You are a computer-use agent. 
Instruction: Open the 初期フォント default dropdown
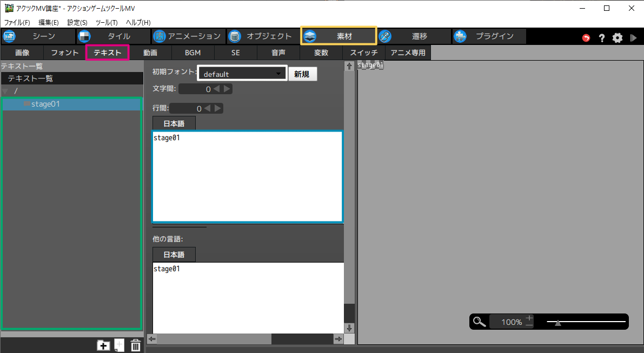click(x=242, y=74)
